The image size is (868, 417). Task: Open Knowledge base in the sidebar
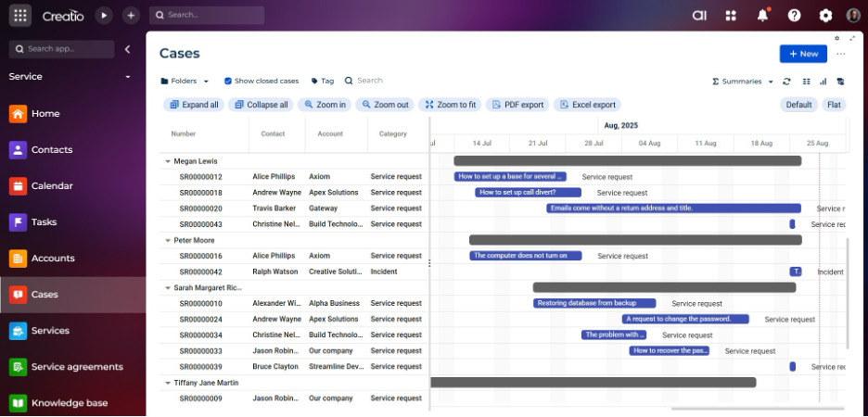tap(70, 403)
